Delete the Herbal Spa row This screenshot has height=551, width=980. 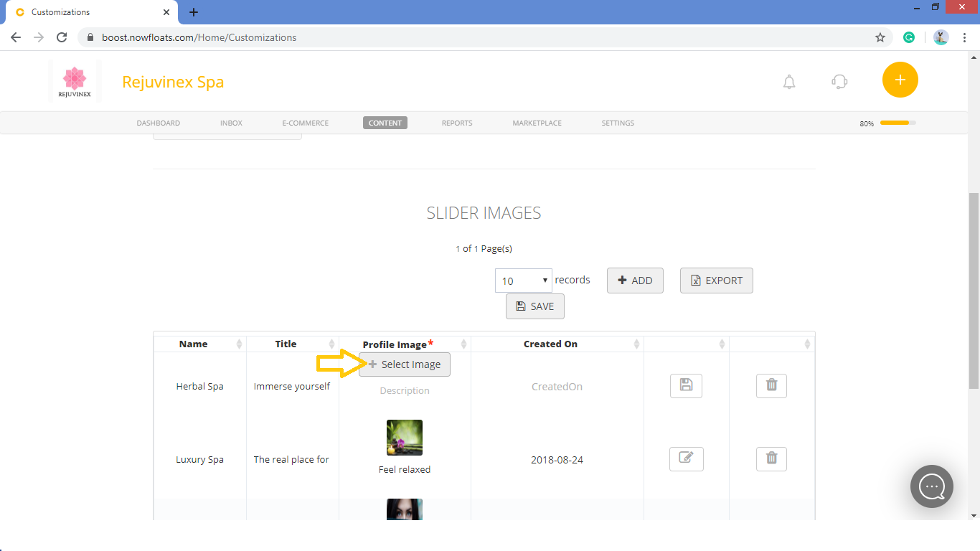point(771,386)
